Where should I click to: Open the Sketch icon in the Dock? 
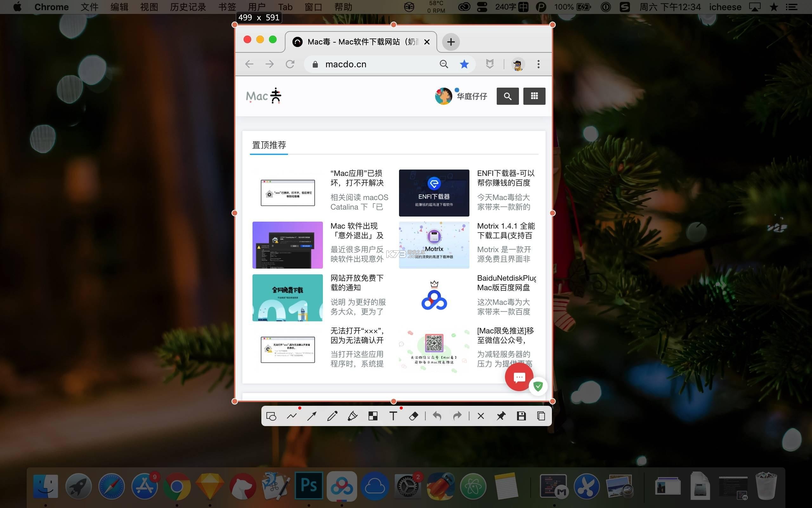pos(210,486)
